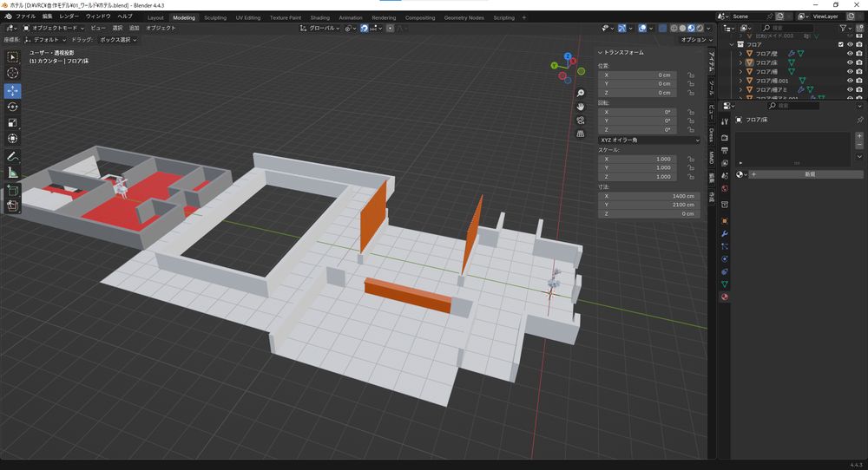The image size is (868, 470).
Task: Hide フロア/壁 in the outliner viewport
Action: tap(850, 53)
